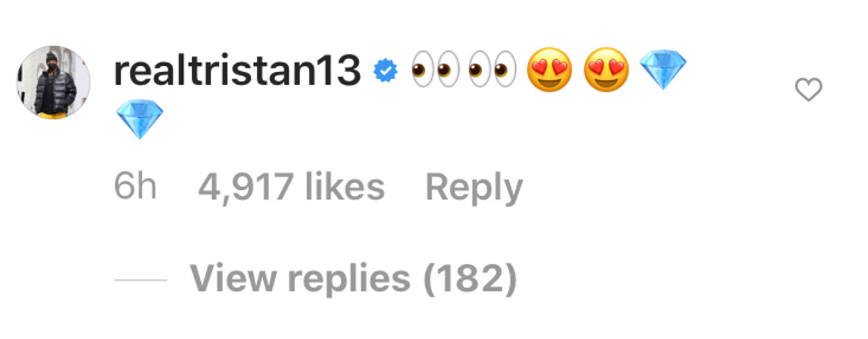Screen dimensions: 868x339
Task: Click the line beside View replies
Action: pyautogui.click(x=141, y=280)
